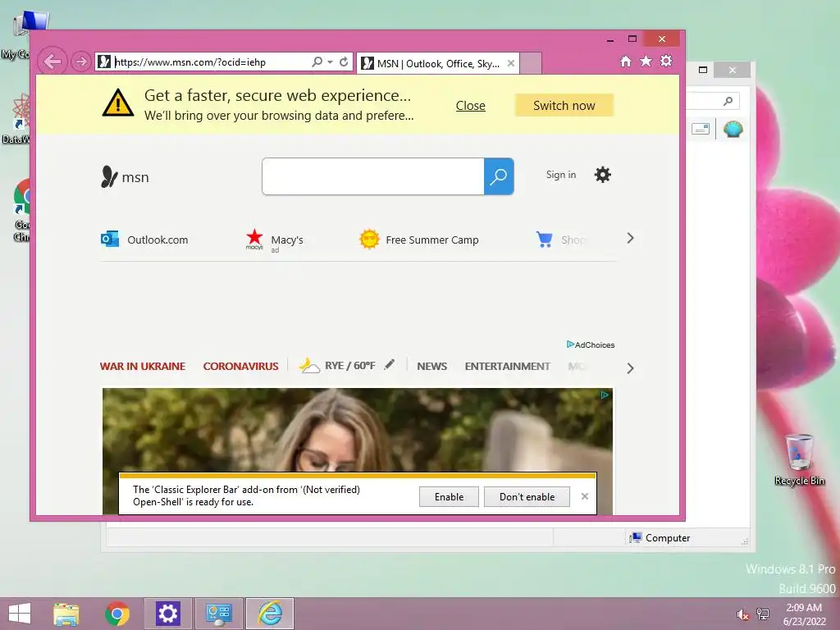Click the network tray icon
This screenshot has width=840, height=630.
(x=763, y=614)
